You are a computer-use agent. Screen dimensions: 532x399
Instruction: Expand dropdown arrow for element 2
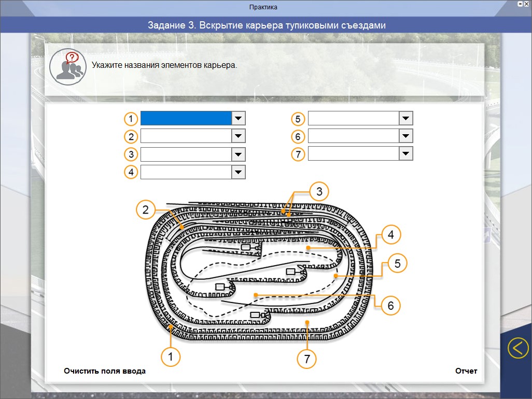point(238,136)
